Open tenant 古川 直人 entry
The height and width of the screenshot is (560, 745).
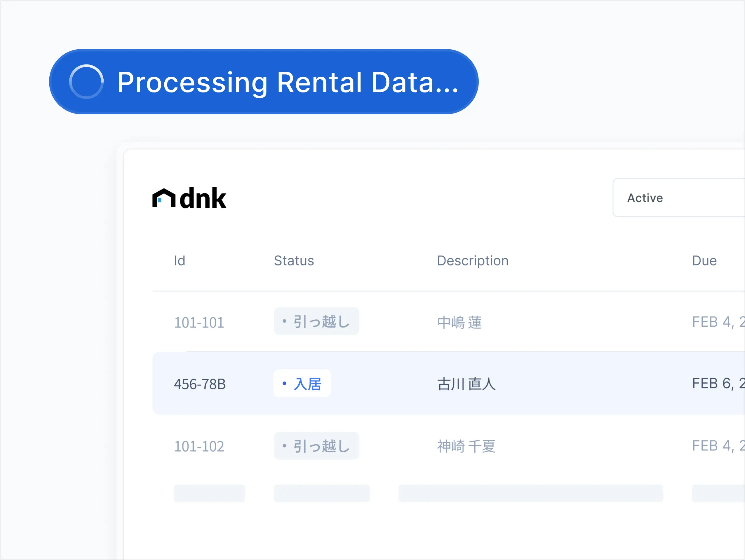pos(467,384)
